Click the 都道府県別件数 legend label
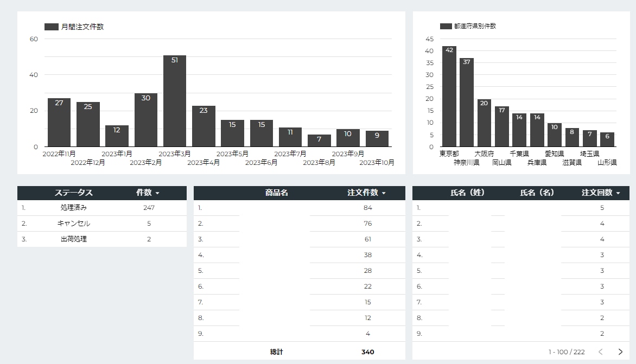The height and width of the screenshot is (364, 636). coord(475,26)
